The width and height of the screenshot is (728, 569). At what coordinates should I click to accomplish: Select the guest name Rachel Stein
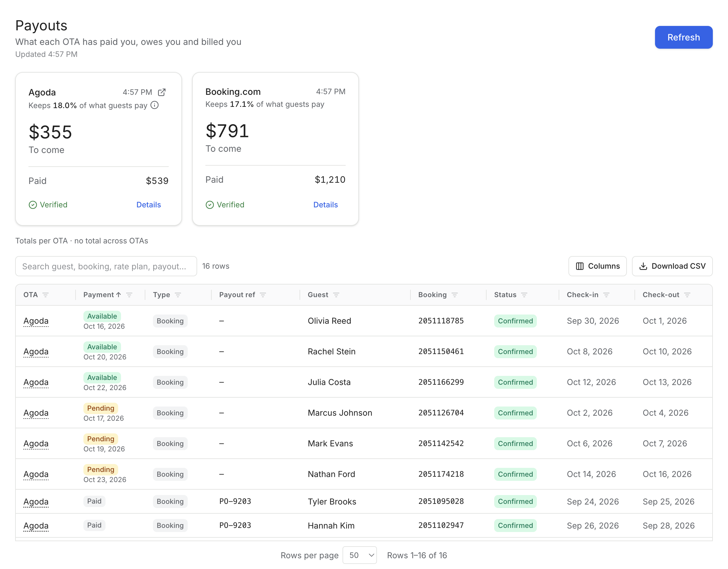pos(332,352)
